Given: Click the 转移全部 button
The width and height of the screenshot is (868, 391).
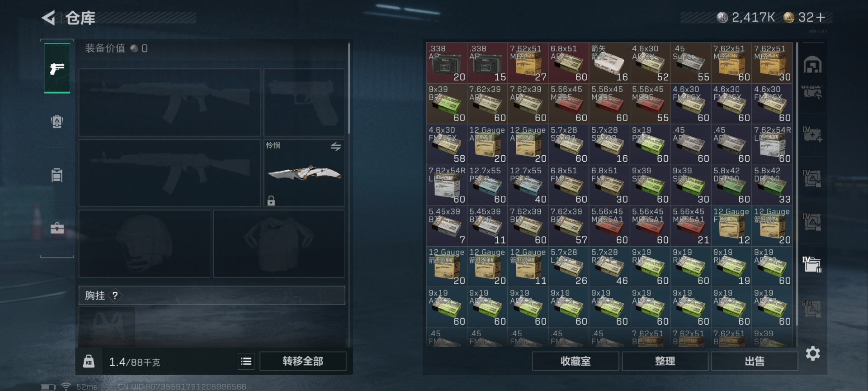Looking at the screenshot, I should (x=303, y=361).
